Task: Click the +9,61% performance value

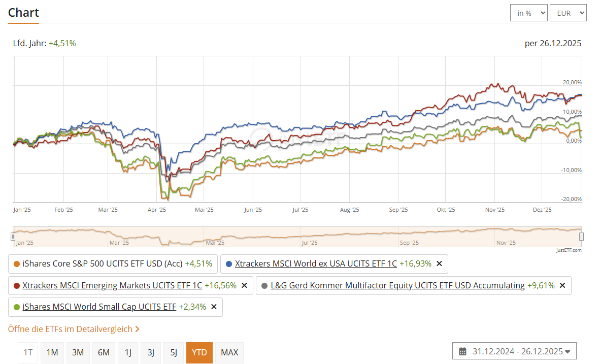Action: click(541, 285)
